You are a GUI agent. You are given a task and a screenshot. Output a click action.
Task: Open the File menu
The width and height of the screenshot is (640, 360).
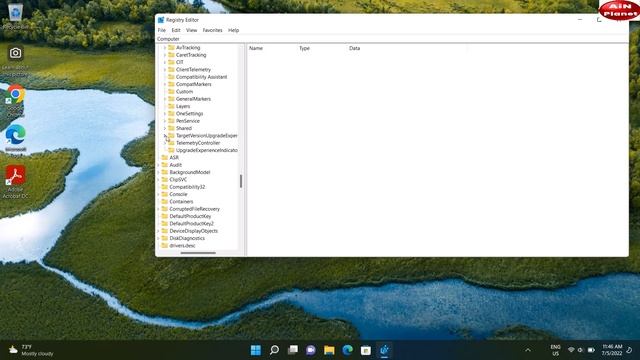[162, 30]
